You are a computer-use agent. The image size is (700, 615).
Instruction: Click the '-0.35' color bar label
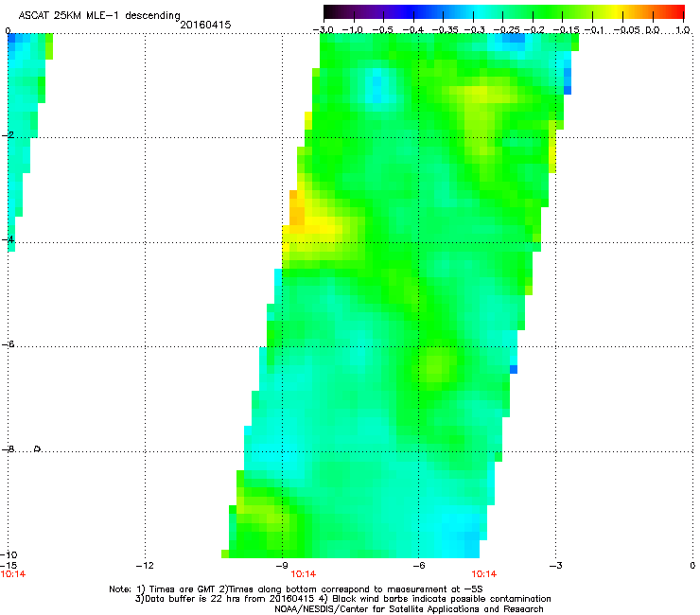(445, 30)
